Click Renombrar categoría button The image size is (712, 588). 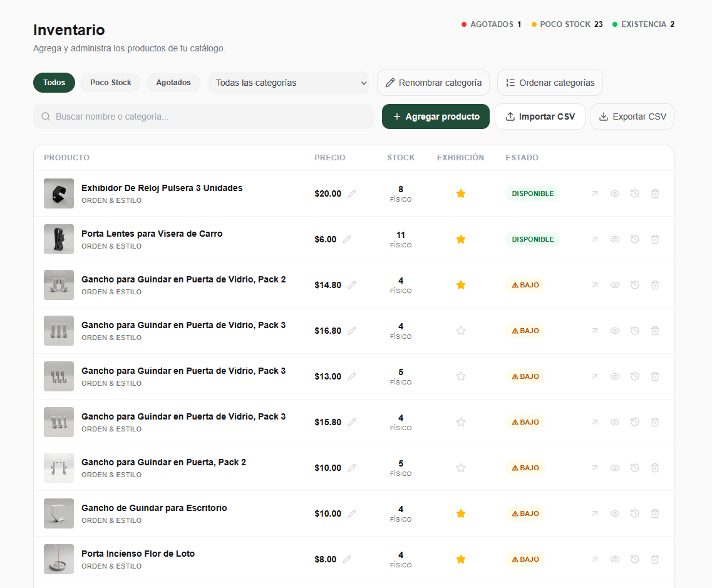point(433,83)
